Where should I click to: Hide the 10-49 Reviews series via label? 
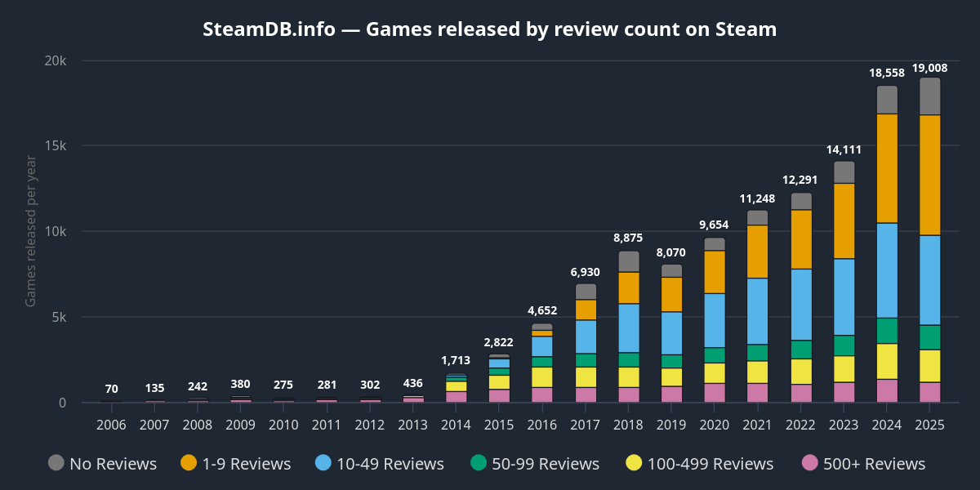pos(389,464)
